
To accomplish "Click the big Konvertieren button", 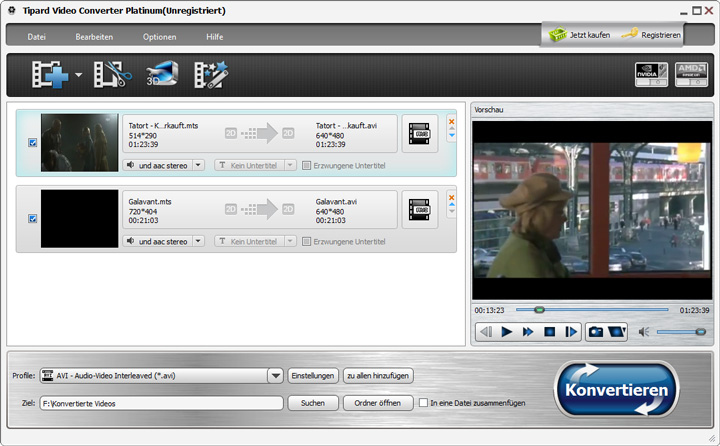I will coord(617,389).
